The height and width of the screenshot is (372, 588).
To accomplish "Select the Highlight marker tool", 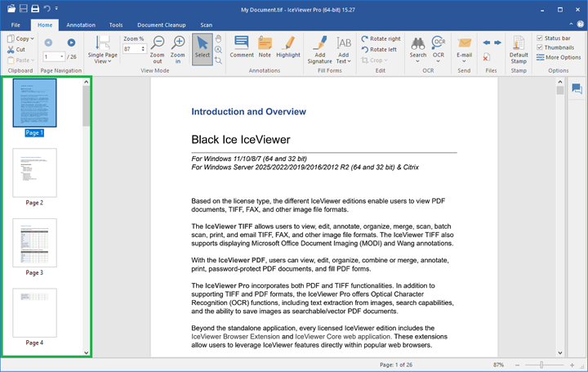I will [x=288, y=47].
